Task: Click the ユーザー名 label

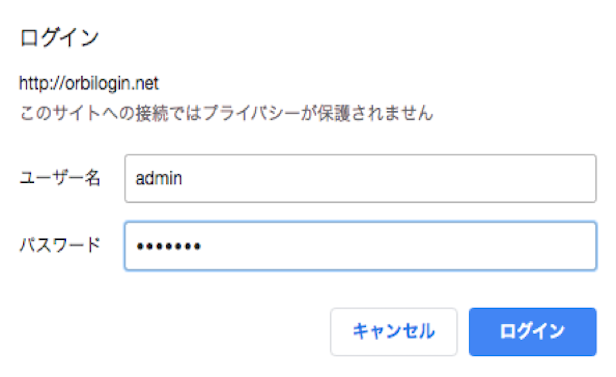Action: (60, 178)
